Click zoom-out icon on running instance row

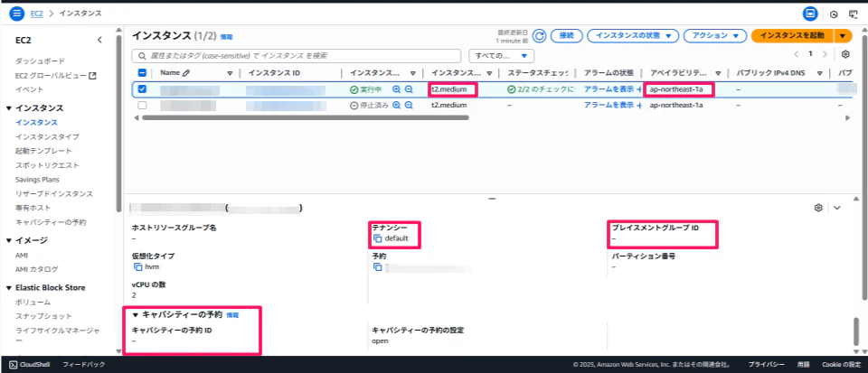pos(409,89)
